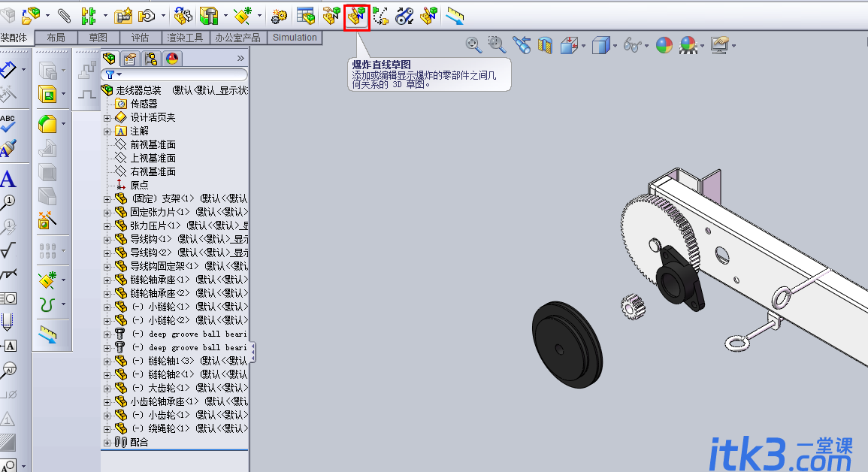Viewport: 868px width, 472px height.
Task: Click the Note large A icon in left toolbar
Action: pos(8,180)
